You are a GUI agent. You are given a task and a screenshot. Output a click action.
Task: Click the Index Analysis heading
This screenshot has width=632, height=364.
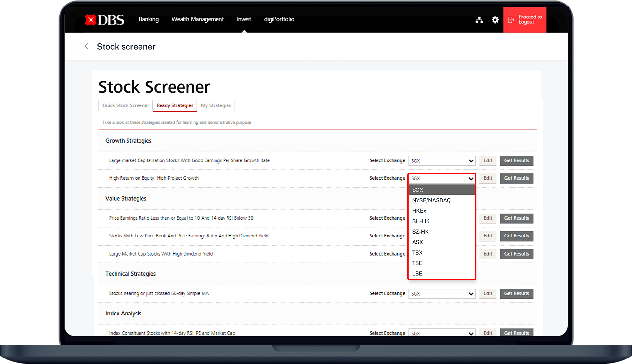pyautogui.click(x=123, y=314)
